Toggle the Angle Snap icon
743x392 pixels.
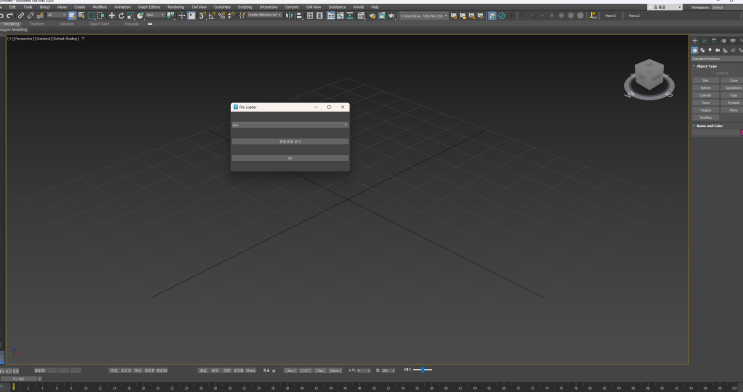pos(212,16)
